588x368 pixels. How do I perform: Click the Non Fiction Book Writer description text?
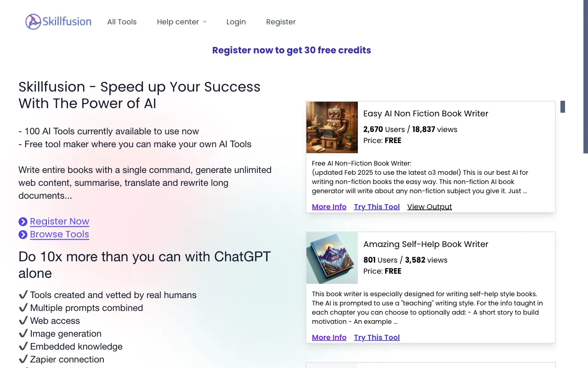(420, 177)
